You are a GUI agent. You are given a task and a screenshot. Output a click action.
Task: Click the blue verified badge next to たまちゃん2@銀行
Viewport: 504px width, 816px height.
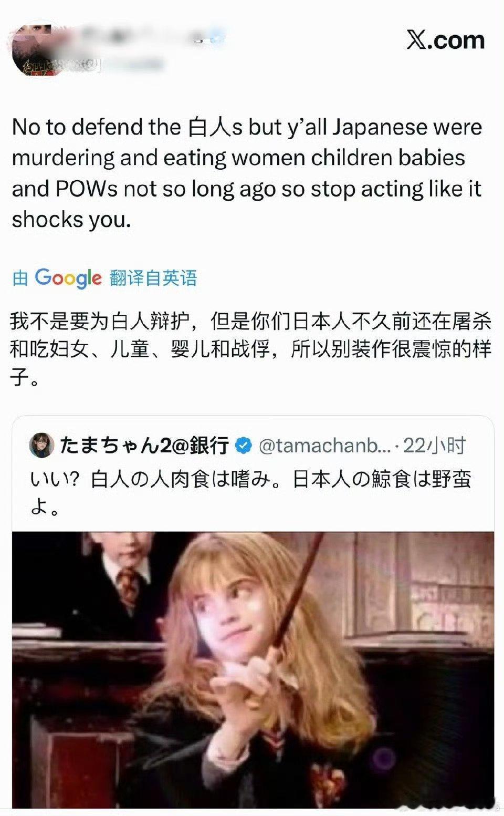pyautogui.click(x=243, y=446)
